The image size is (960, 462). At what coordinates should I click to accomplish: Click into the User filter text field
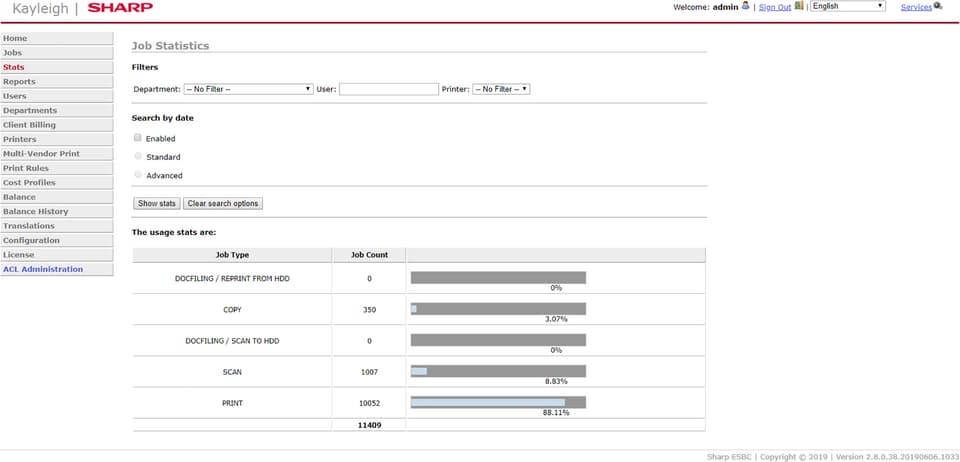[x=388, y=89]
